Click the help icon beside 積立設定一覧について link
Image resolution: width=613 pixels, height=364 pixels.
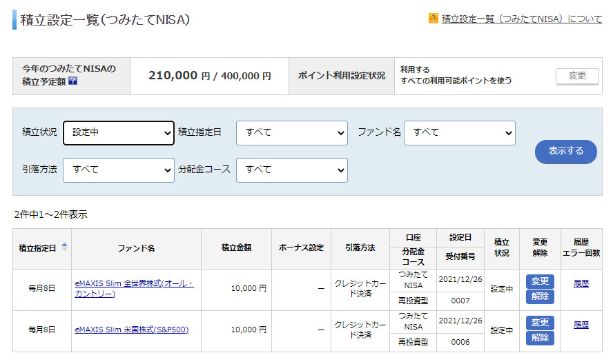[x=433, y=19]
